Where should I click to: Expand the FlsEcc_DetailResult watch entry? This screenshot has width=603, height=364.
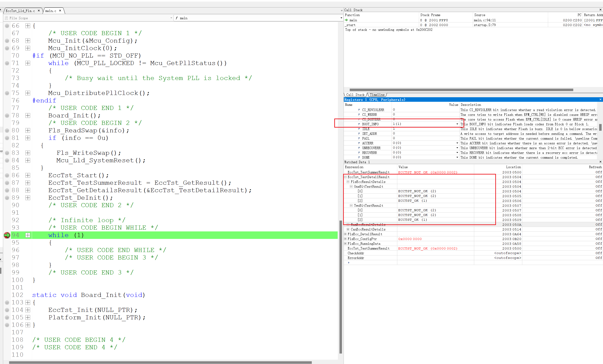coord(346,234)
